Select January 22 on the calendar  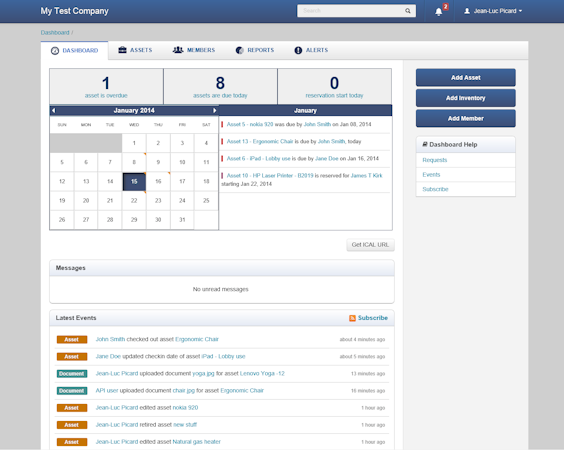(x=134, y=200)
